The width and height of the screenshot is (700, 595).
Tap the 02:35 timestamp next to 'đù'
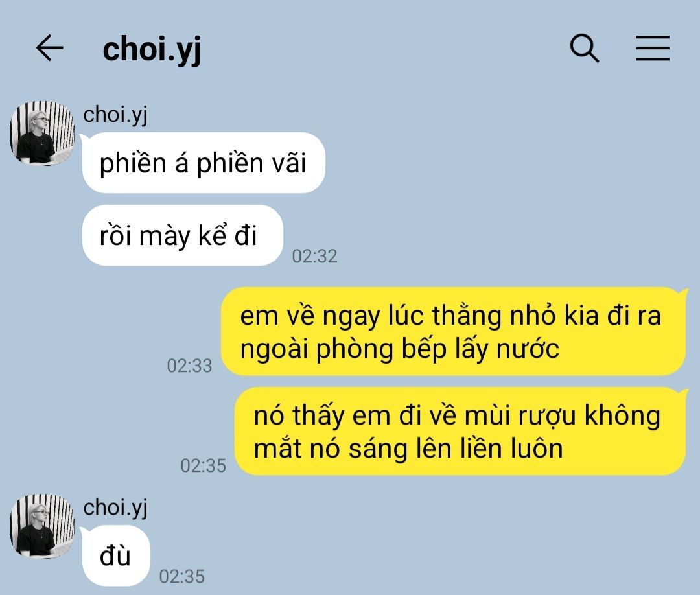point(182,577)
